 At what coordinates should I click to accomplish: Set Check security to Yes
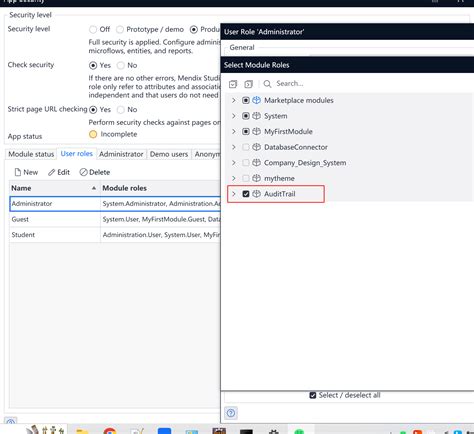pos(93,65)
